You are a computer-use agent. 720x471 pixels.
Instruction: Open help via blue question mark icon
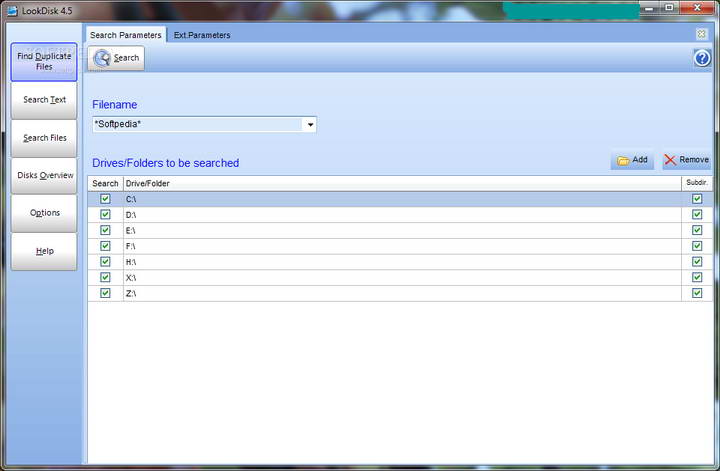702,58
